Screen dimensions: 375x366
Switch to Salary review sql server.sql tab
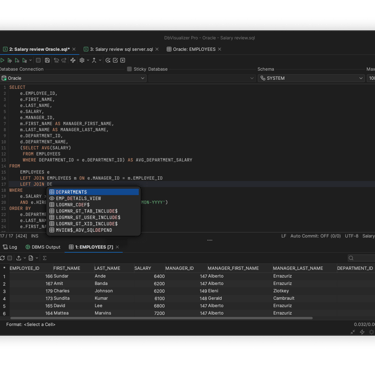pos(122,49)
